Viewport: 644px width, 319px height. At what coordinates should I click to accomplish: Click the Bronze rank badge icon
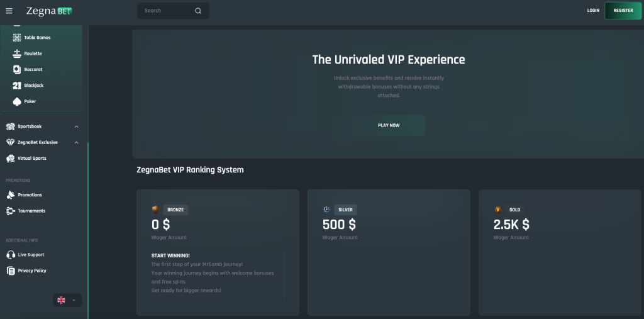[x=155, y=210]
